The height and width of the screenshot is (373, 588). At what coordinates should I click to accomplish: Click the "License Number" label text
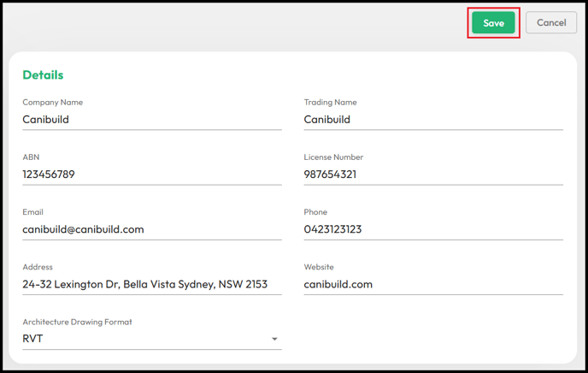click(x=333, y=157)
